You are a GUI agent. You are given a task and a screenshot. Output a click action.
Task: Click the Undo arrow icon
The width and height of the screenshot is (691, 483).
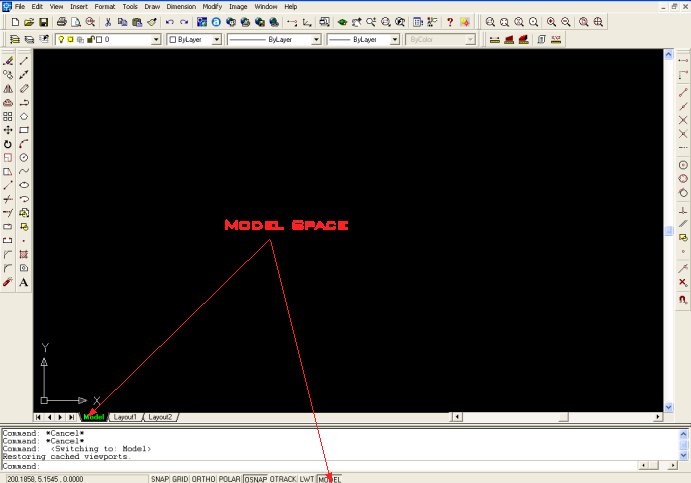(x=170, y=22)
